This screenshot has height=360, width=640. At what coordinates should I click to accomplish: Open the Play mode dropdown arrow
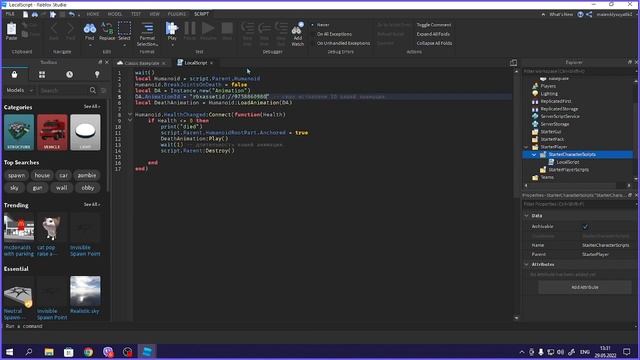coord(172,45)
